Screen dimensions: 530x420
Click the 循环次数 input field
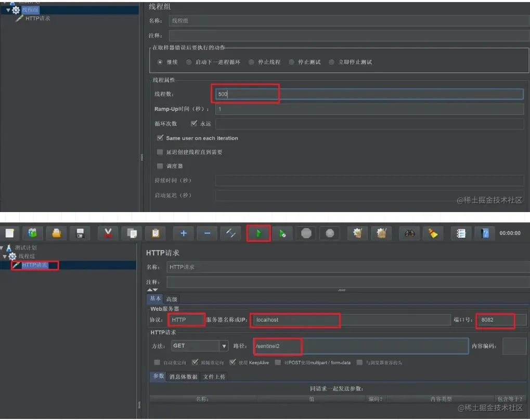(369, 124)
